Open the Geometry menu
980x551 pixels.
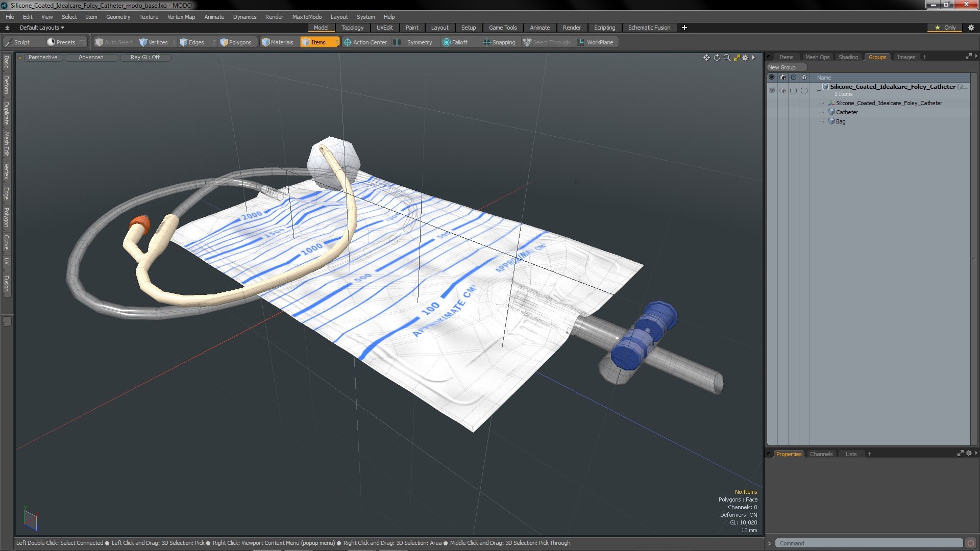(118, 17)
